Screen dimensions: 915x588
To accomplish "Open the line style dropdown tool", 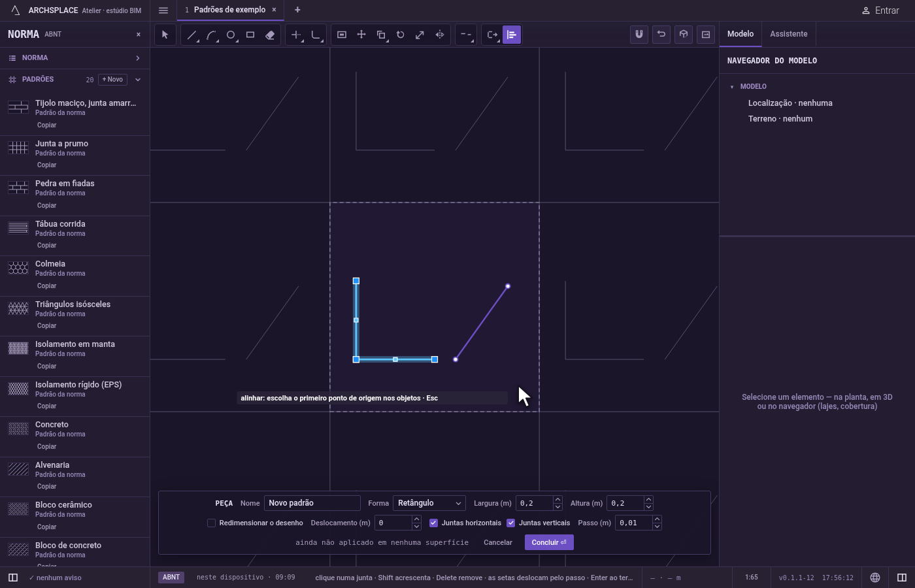I will pos(466,35).
